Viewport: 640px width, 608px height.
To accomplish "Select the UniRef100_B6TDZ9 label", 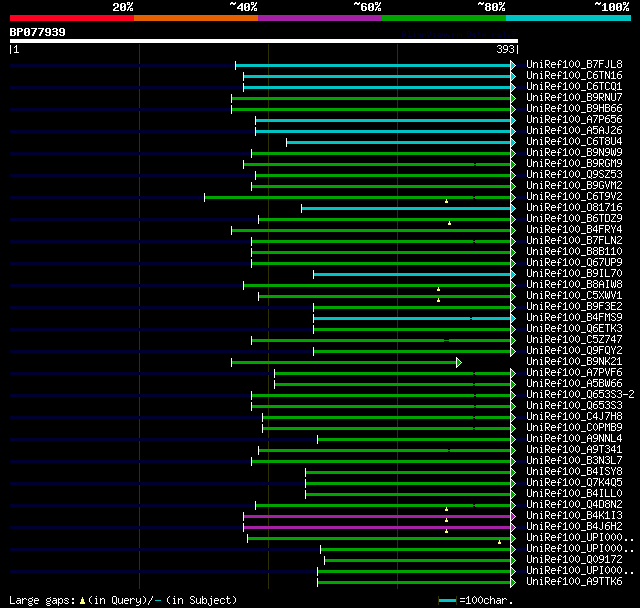I will coord(574,219).
